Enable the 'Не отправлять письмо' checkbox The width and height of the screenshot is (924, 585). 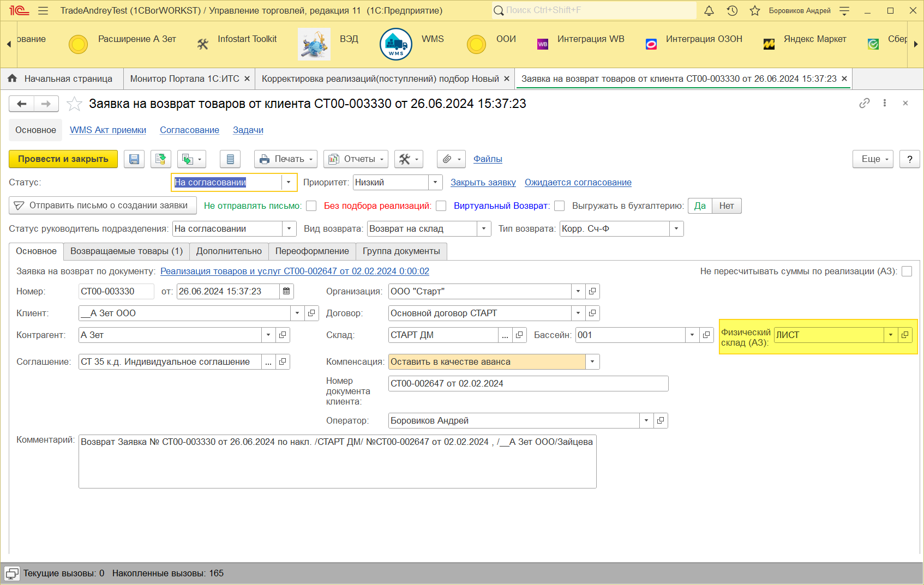[311, 206]
